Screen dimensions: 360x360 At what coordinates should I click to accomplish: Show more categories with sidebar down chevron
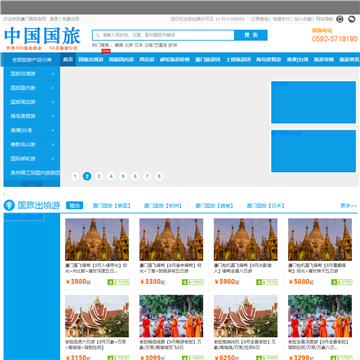[x=32, y=184]
